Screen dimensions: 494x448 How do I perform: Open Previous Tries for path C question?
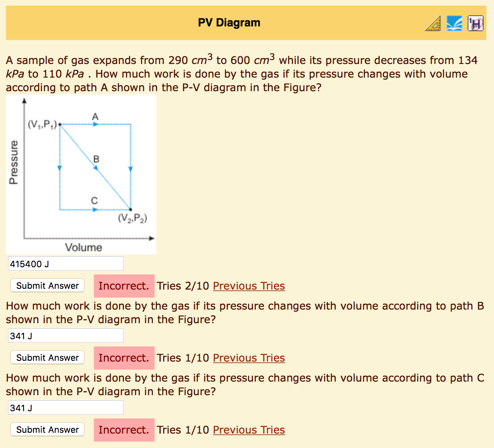[249, 430]
